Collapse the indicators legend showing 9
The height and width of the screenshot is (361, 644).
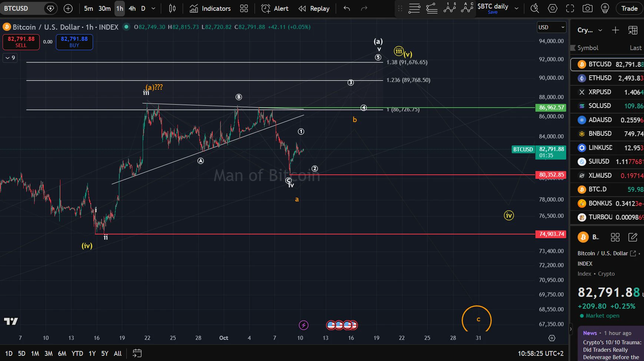pos(10,58)
